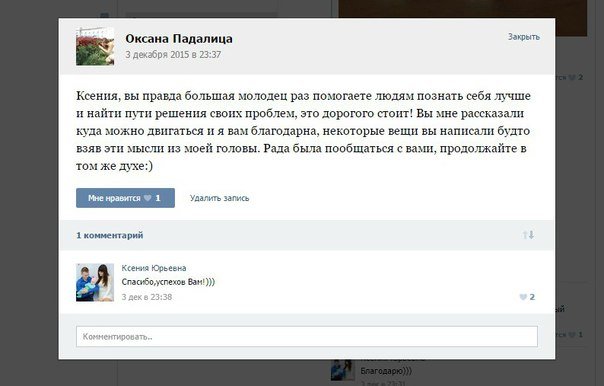The image size is (604, 386).
Task: Delete the post via Удалить запись
Action: pyautogui.click(x=219, y=198)
